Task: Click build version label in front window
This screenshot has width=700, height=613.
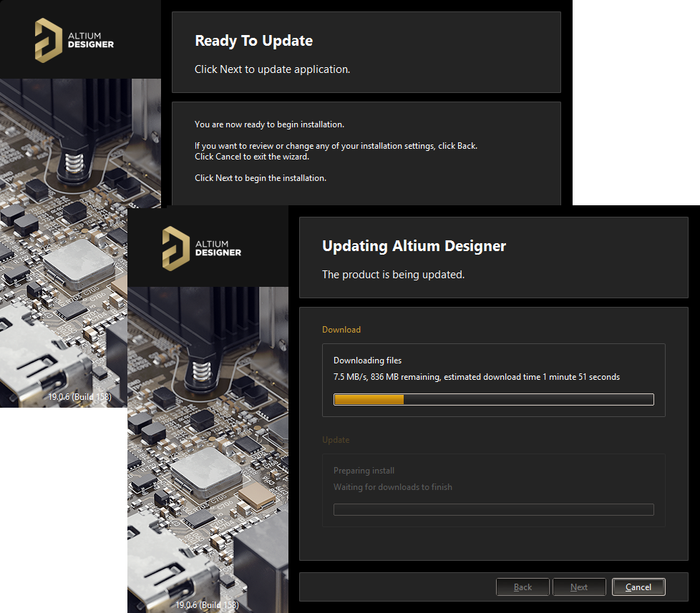Action: (x=207, y=605)
